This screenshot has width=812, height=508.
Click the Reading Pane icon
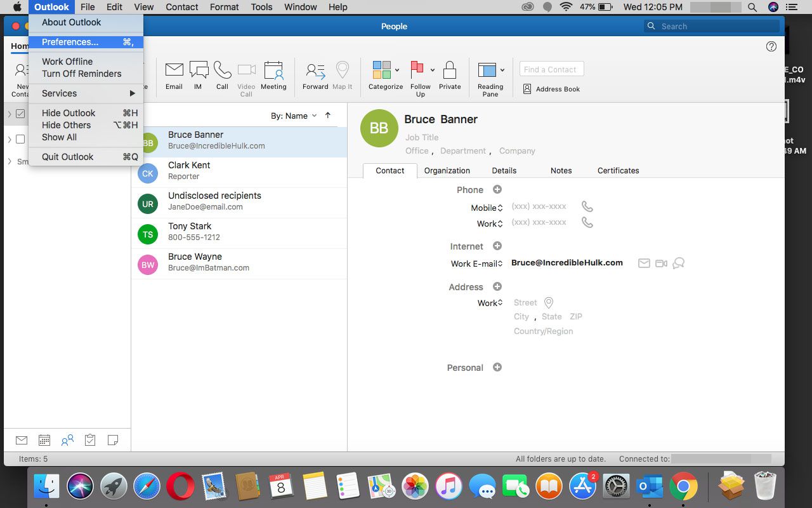click(487, 70)
